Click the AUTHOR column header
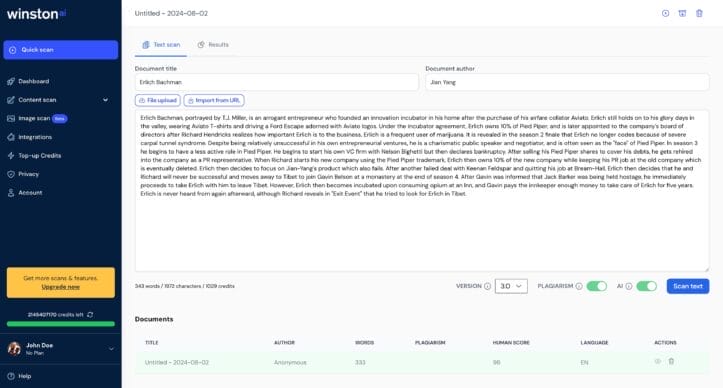This screenshot has width=723, height=388. click(x=284, y=343)
